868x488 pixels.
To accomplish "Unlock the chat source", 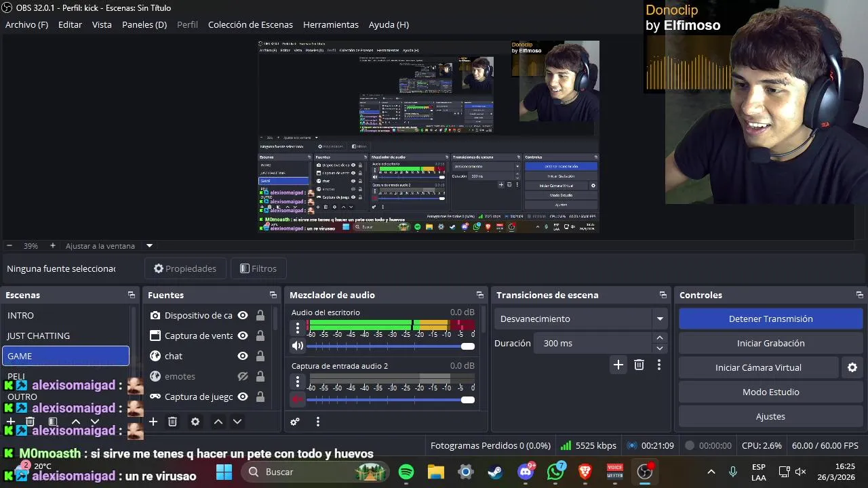I will click(x=260, y=356).
